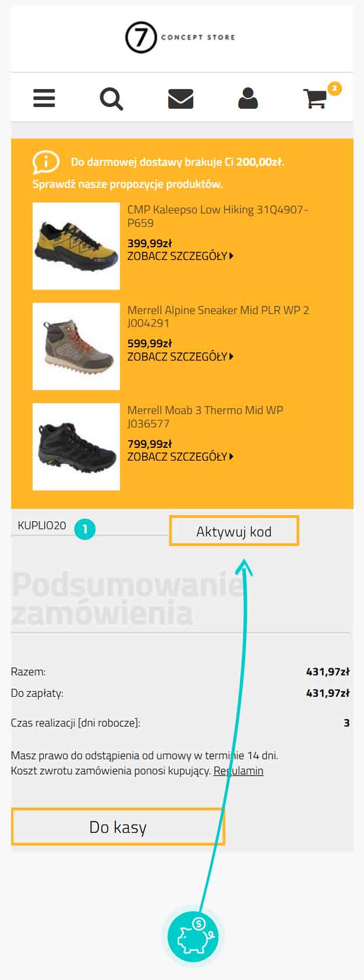This screenshot has height=980, width=364.
Task: Expand details for Merrell Moab 3 Thermo
Action: (181, 457)
